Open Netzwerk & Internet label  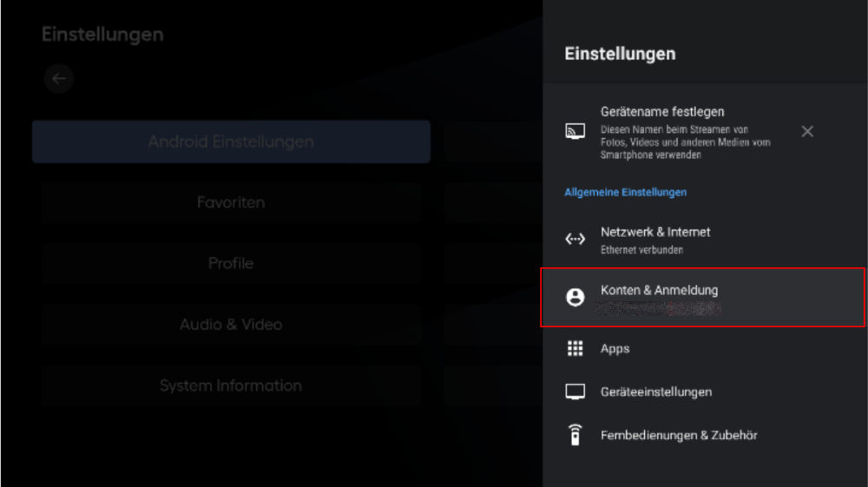[x=655, y=232]
